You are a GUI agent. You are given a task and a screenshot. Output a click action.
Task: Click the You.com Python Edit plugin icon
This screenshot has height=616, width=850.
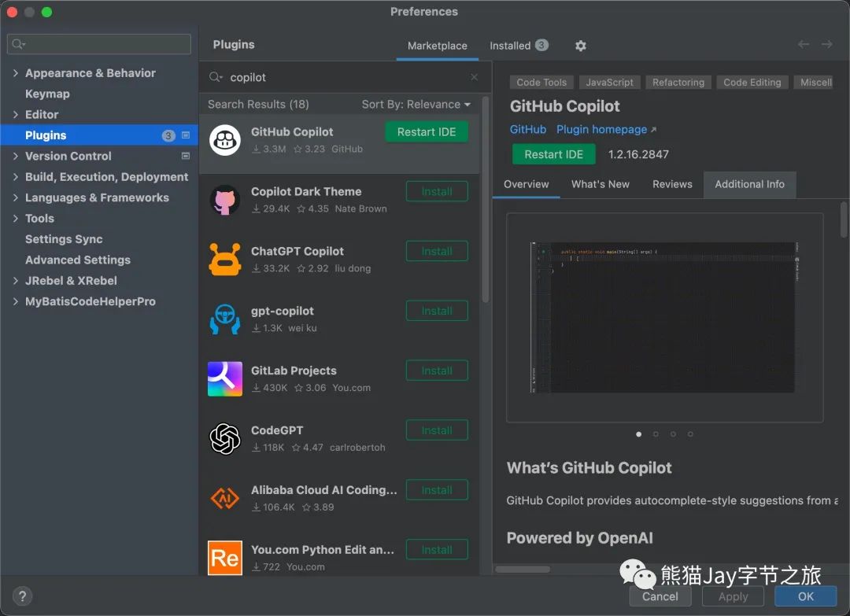224,558
